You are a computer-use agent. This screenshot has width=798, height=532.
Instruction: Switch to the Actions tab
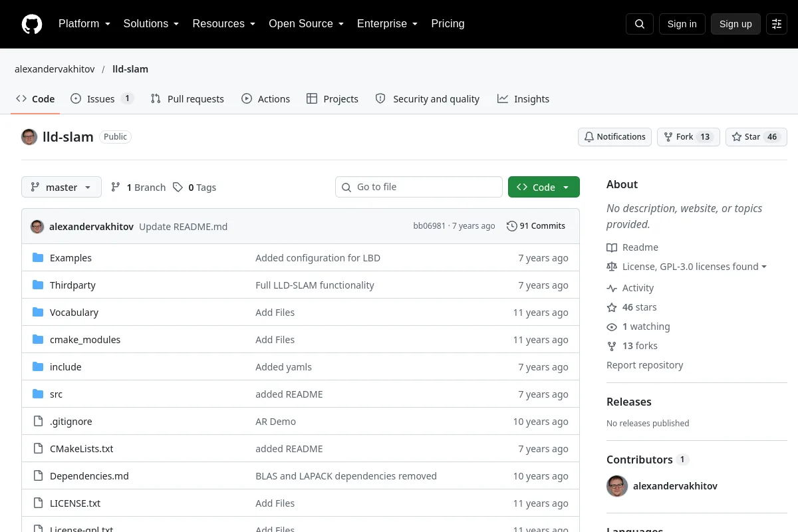[265, 99]
